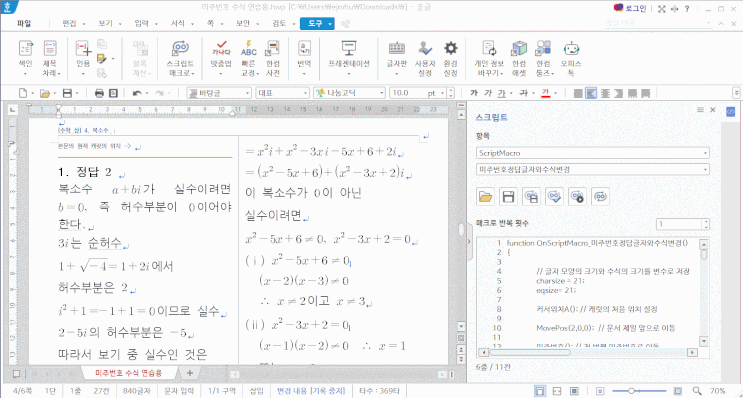The image size is (743, 398).
Task: Open the 미주번호정답글자와수식변경 macro dropdown
Action: pos(593,169)
